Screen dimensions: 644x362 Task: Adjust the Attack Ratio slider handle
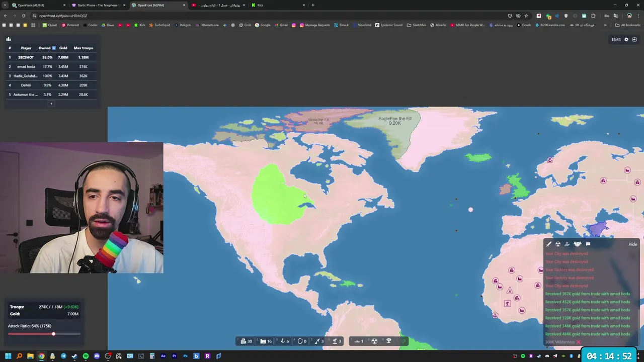pos(53,334)
